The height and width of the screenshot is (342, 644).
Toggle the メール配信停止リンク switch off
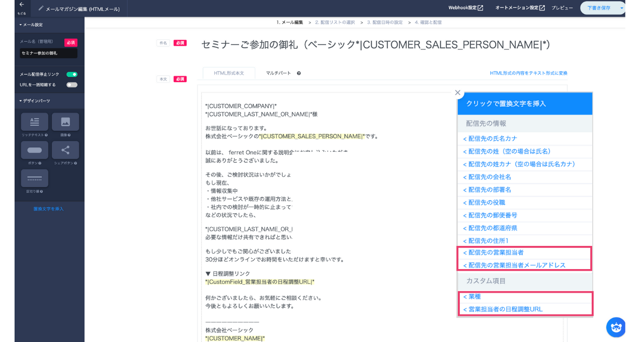(x=72, y=74)
